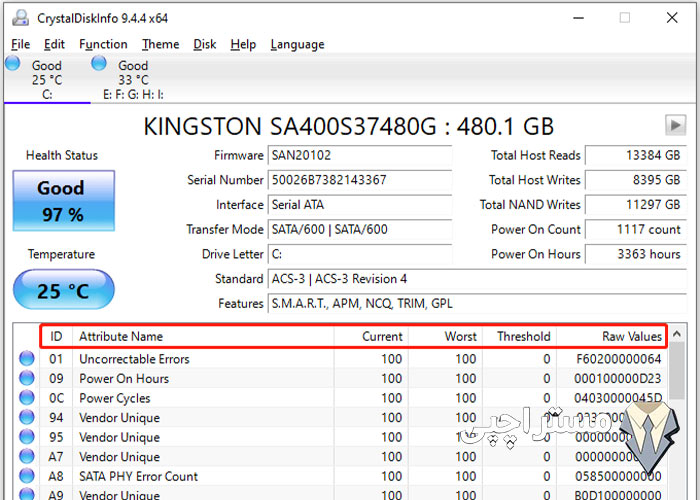Open the Help menu
This screenshot has width=700, height=500.
[x=243, y=44]
